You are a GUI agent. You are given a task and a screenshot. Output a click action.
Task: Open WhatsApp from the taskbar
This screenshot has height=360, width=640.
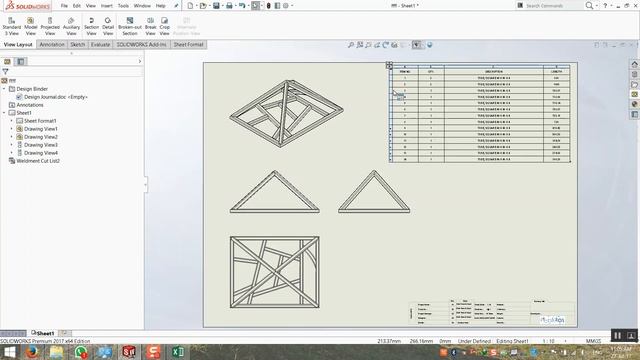click(80, 352)
